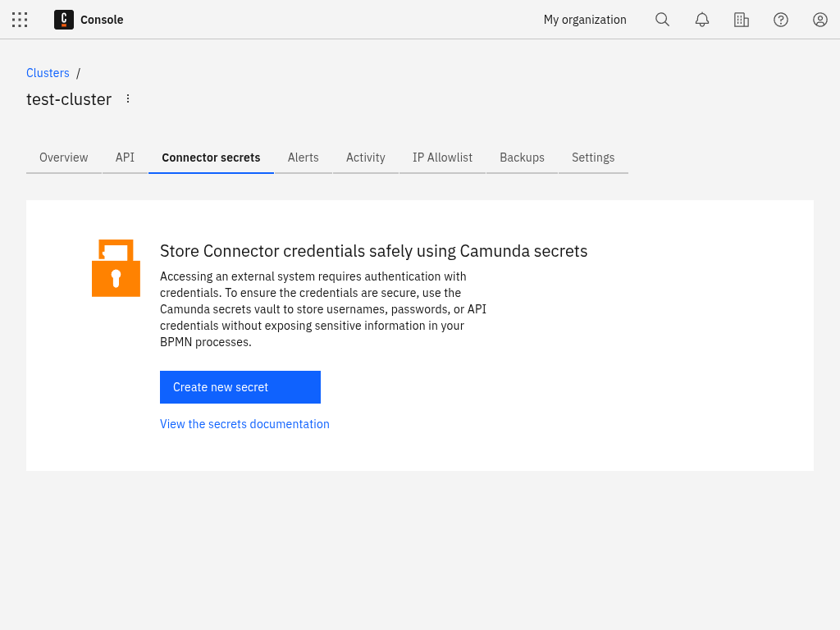Open the notifications bell icon

coord(702,20)
